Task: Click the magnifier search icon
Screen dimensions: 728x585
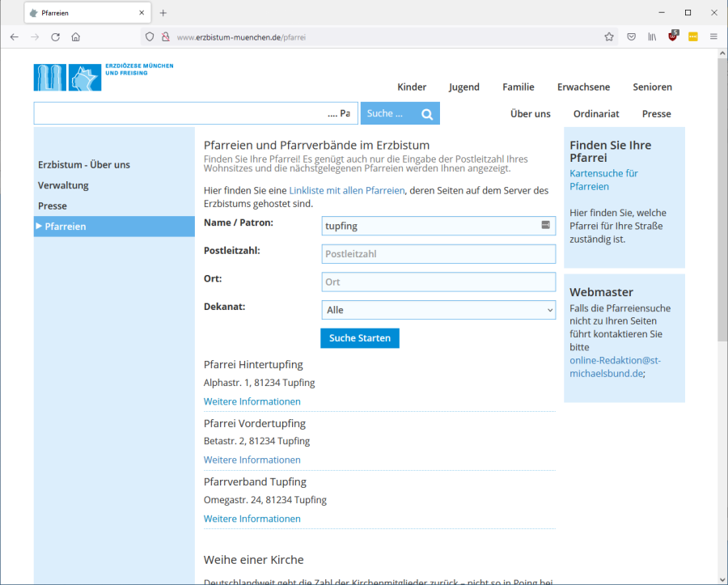Action: click(427, 114)
